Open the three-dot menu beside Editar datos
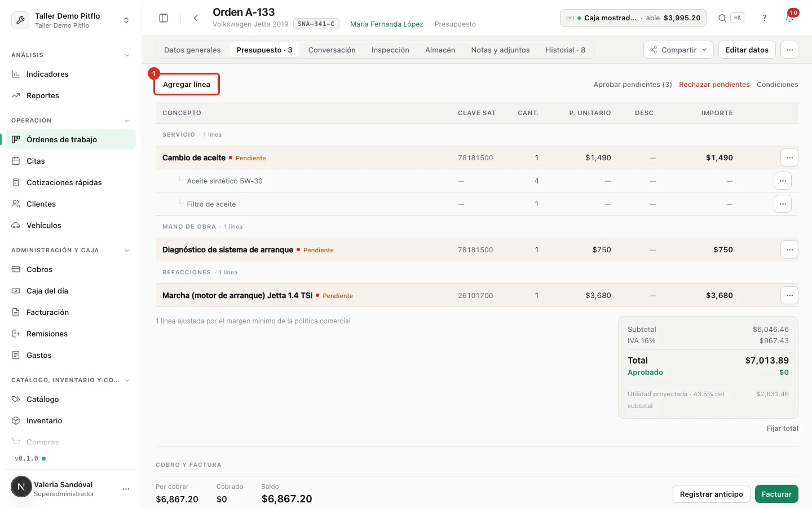 [789, 50]
